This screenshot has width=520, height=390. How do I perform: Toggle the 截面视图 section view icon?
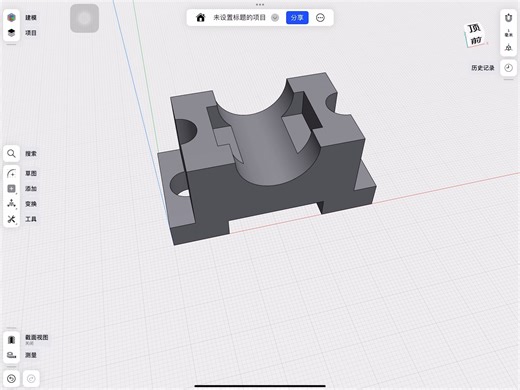click(x=11, y=340)
